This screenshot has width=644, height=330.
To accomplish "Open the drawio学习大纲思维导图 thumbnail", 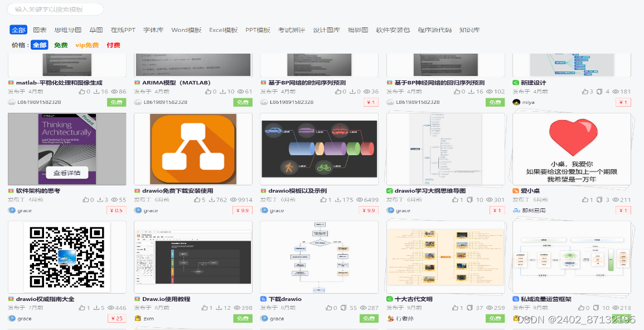I will pos(446,149).
